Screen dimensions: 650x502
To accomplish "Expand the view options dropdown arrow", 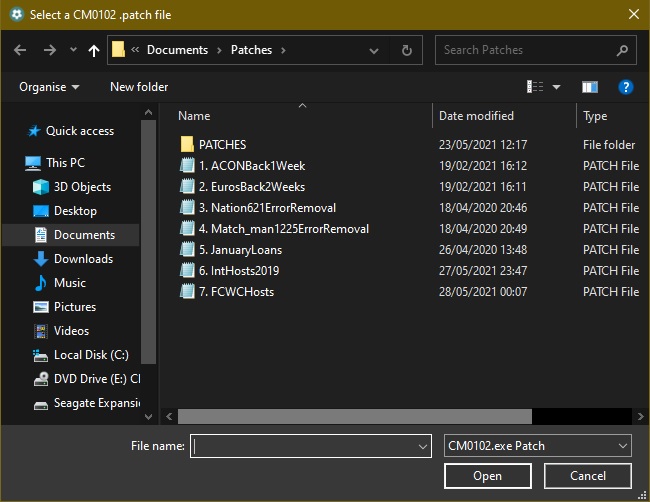I will 556,87.
